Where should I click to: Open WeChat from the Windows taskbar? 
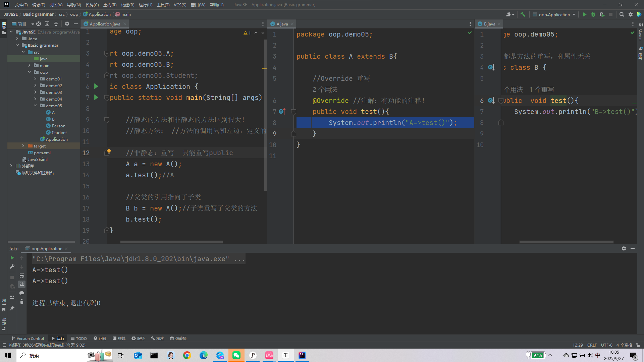(x=236, y=355)
